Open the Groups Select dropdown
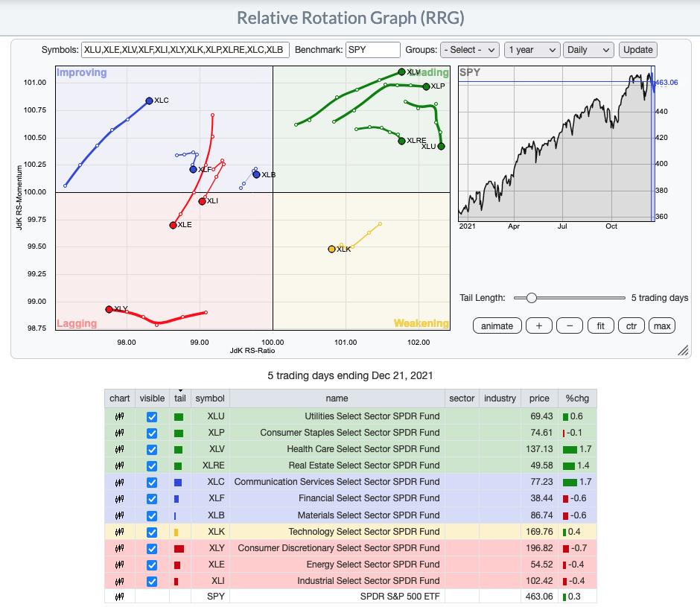 point(469,50)
